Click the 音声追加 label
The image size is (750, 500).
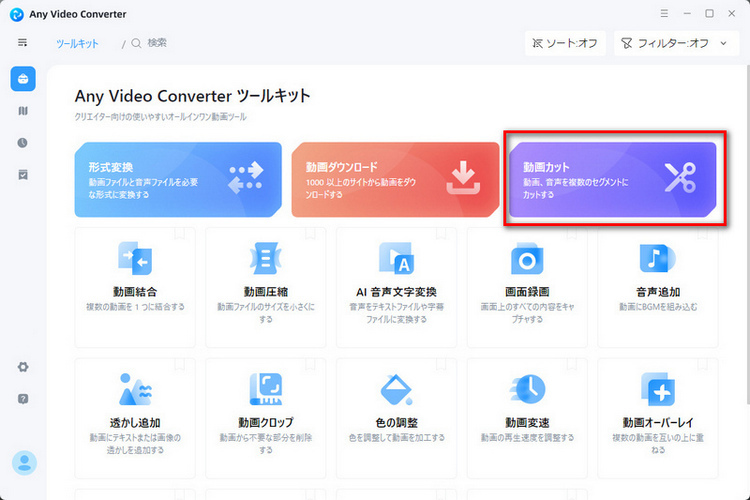coord(658,292)
